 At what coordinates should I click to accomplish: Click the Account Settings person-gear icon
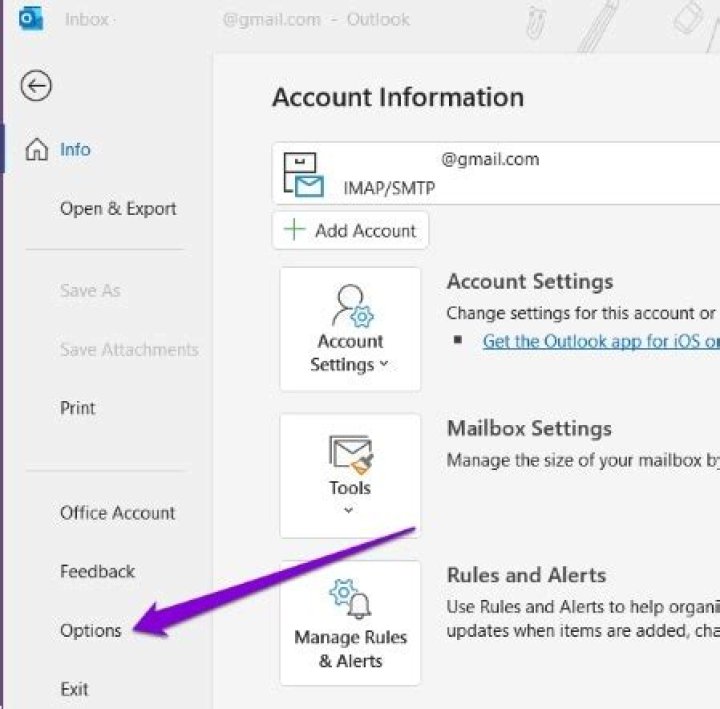coord(350,305)
